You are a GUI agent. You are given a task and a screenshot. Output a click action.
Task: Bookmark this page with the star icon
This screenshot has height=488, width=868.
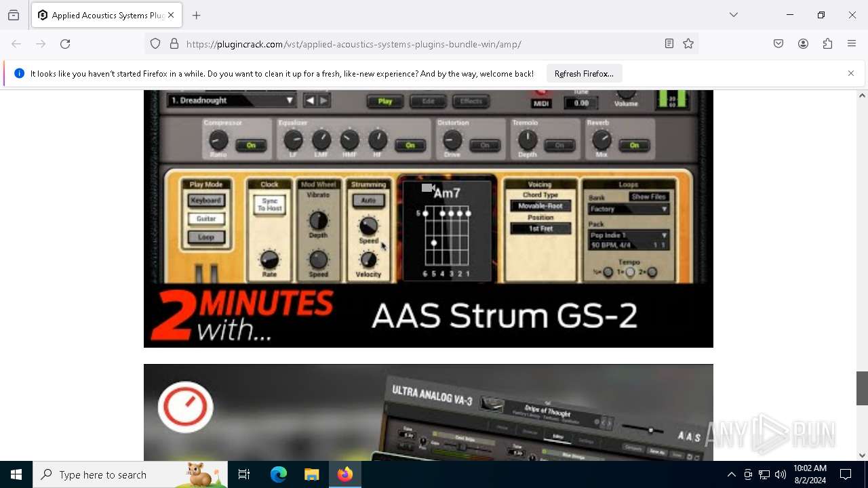point(688,44)
